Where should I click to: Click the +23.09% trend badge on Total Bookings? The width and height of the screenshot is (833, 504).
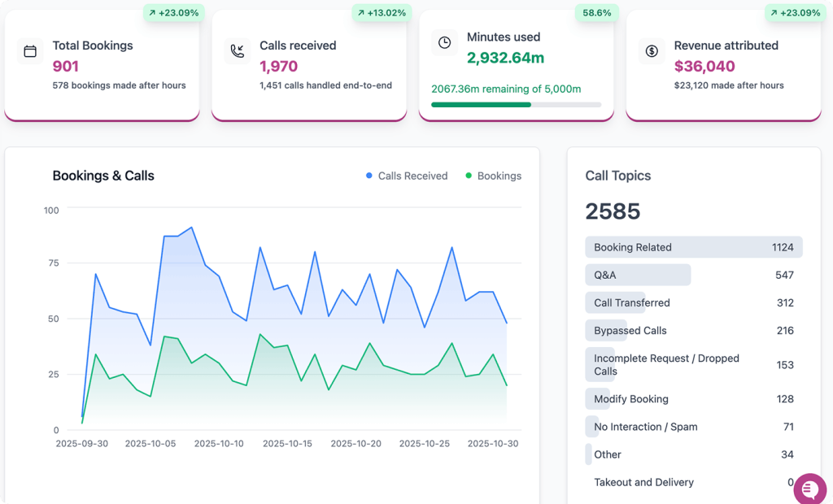click(x=173, y=13)
